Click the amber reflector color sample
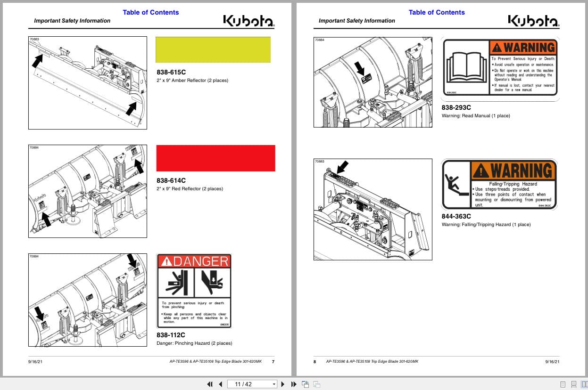 click(x=213, y=49)
